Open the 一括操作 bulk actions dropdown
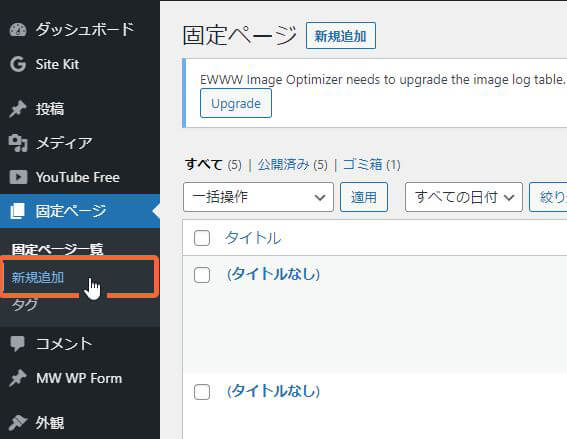This screenshot has height=439, width=567. [x=258, y=197]
